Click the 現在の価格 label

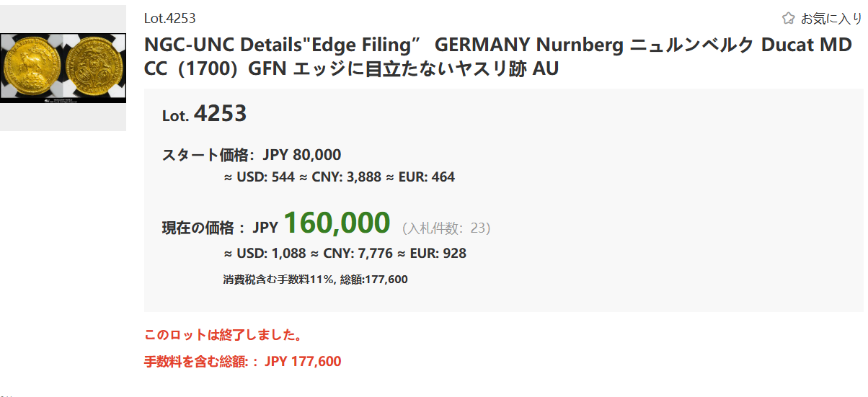[x=198, y=228]
